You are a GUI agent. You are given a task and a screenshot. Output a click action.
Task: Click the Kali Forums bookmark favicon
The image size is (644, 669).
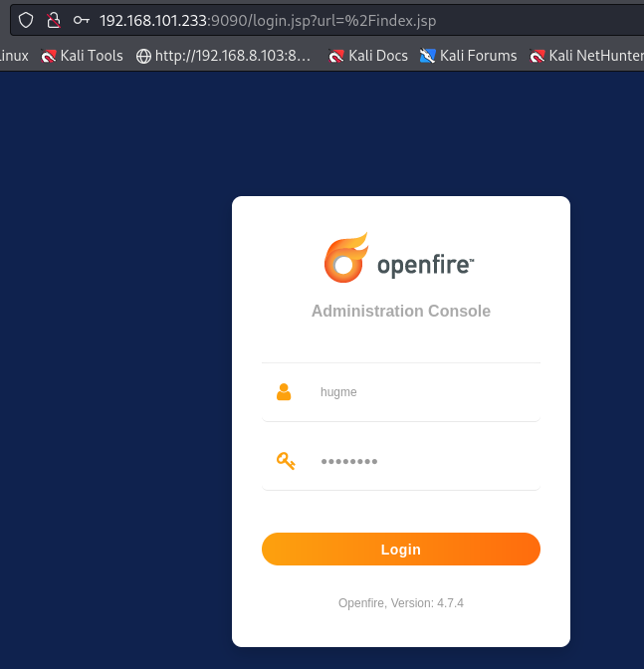pyautogui.click(x=427, y=57)
